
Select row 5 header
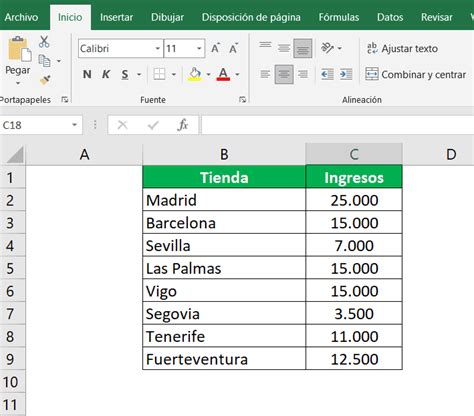pos(12,268)
